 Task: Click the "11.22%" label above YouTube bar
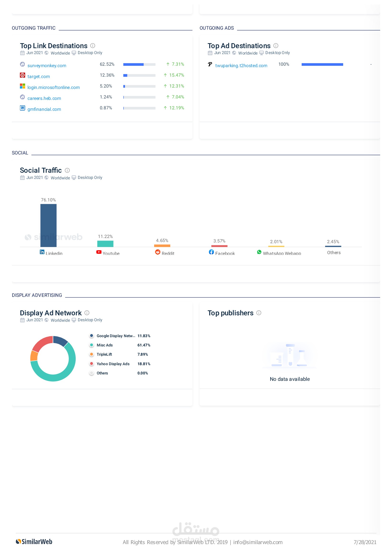pyautogui.click(x=105, y=236)
